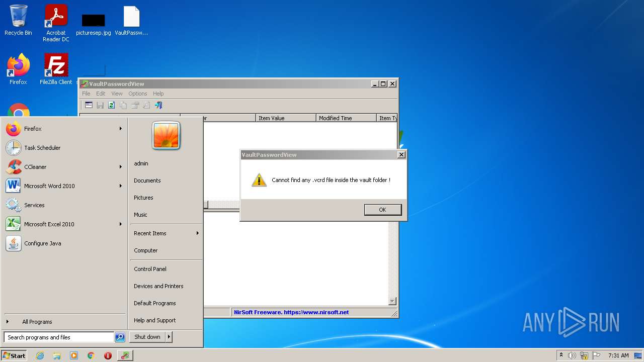Select picturesep.jpg file on desktop
This screenshot has width=644, height=362.
[94, 24]
